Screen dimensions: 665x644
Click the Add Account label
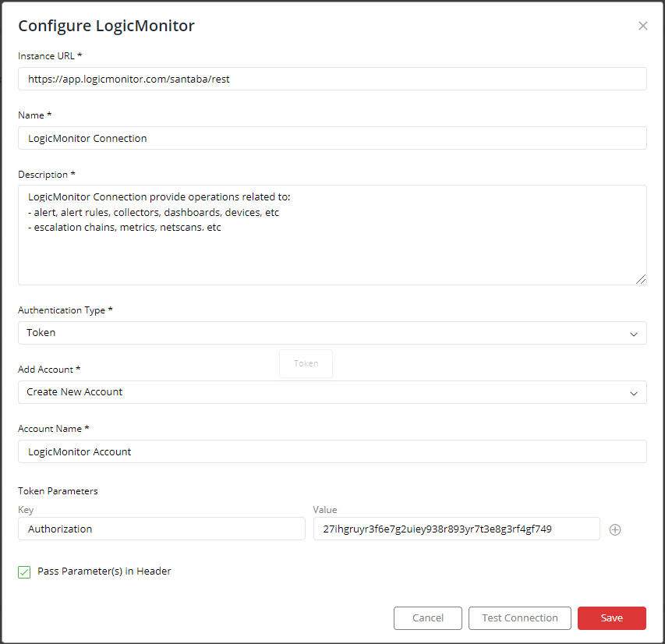pos(49,370)
